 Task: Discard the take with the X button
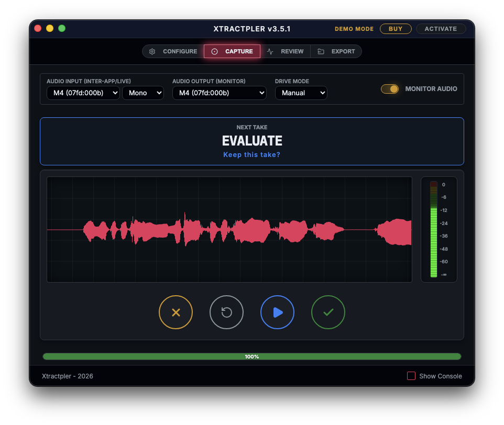pos(176,312)
